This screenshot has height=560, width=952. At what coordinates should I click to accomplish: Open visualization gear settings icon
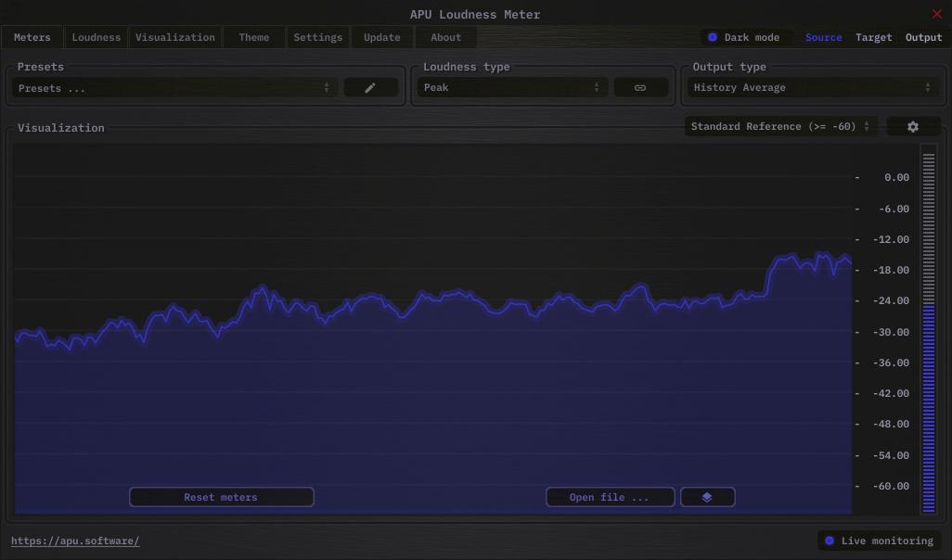(913, 127)
